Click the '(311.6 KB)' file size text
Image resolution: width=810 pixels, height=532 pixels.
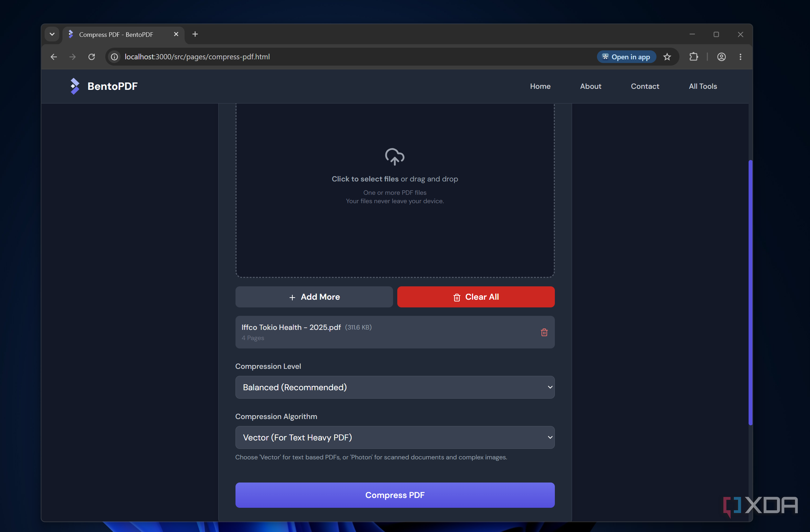click(358, 327)
